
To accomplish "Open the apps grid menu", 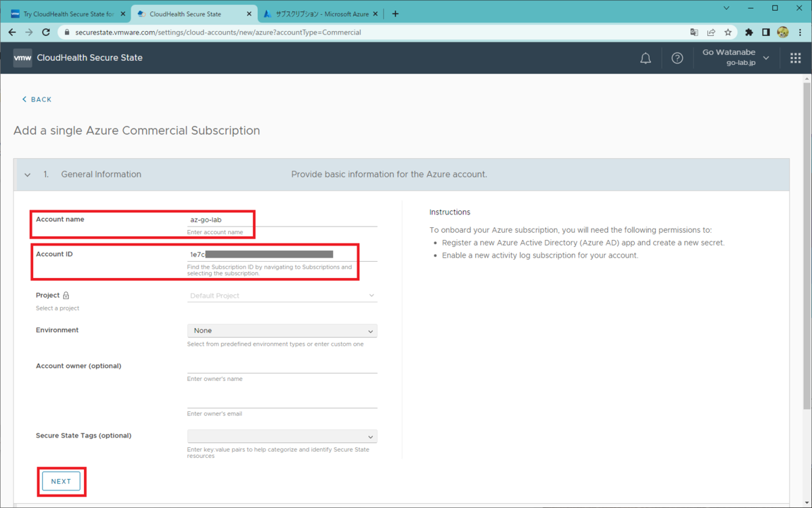I will pos(796,58).
